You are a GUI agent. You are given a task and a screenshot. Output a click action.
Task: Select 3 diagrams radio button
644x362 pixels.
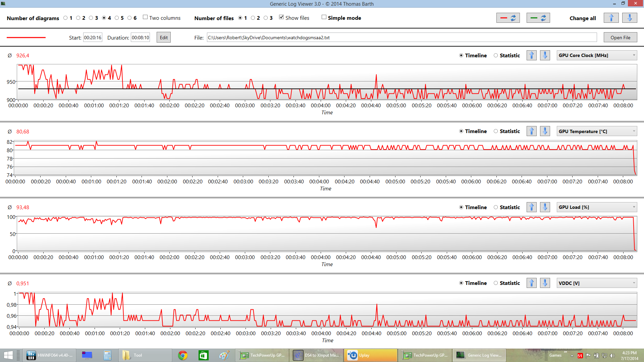tap(91, 18)
